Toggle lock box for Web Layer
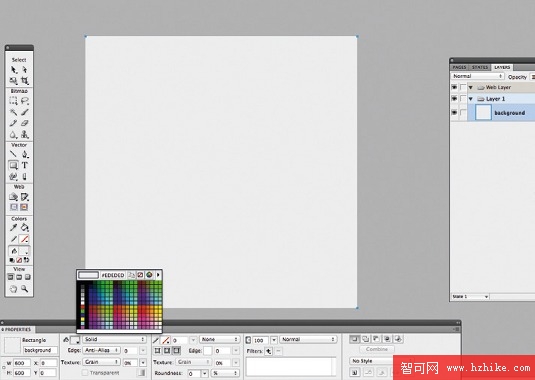This screenshot has height=380, width=535. (463, 87)
